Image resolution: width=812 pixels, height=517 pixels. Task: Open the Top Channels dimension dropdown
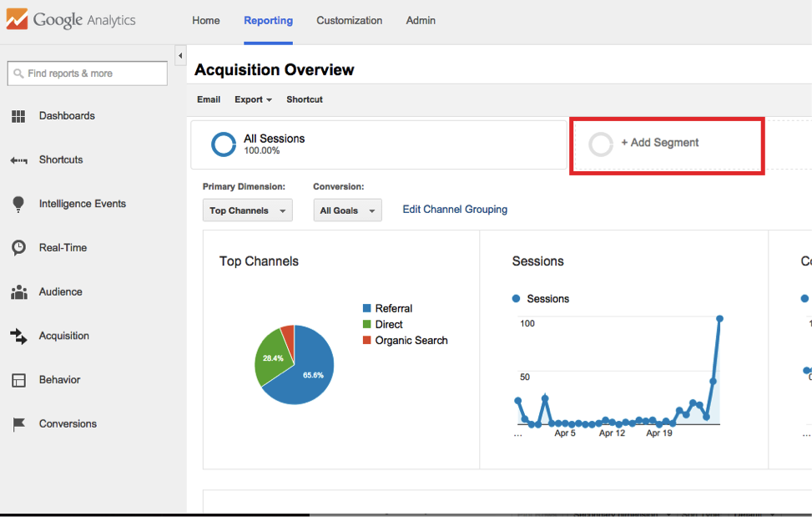point(247,210)
